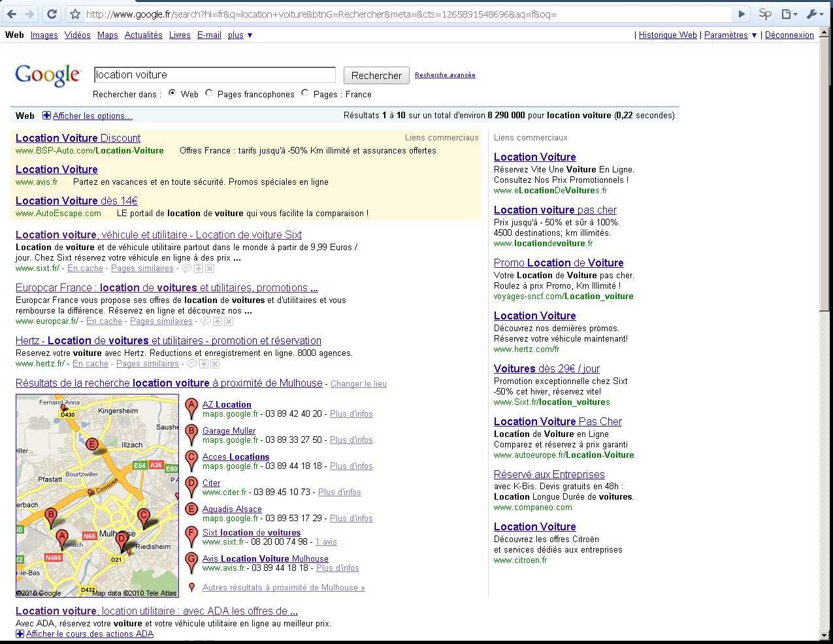833x644 pixels.
Task: Click the browser reload button
Action: tap(52, 14)
